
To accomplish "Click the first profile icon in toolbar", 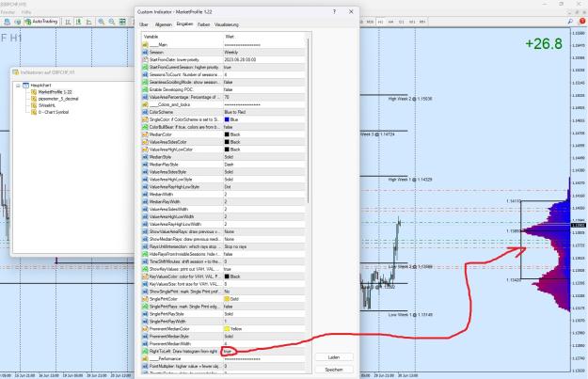I will click(7, 22).
